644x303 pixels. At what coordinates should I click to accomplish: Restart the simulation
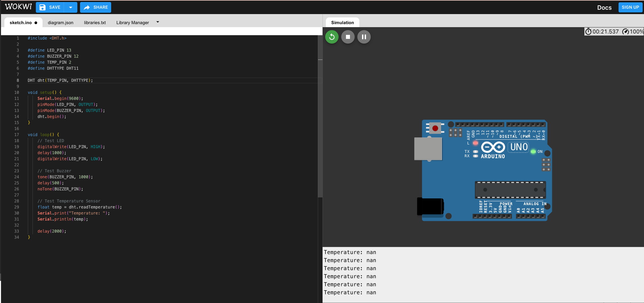point(332,37)
